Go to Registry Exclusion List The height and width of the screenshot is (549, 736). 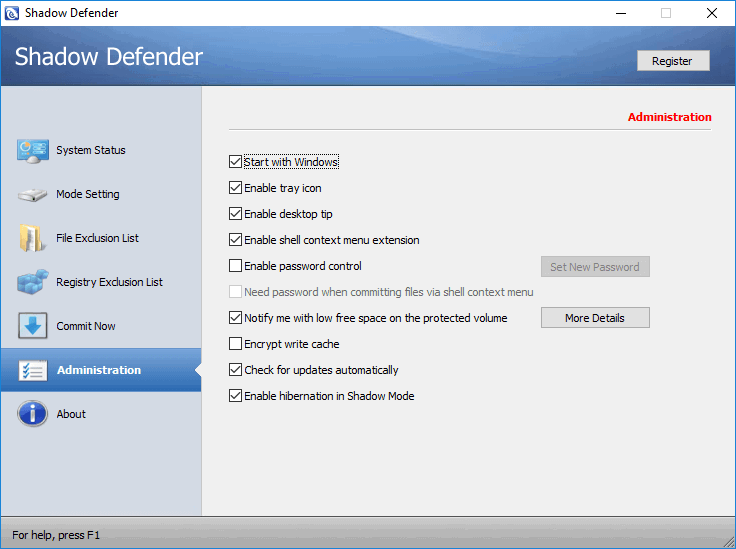click(109, 282)
